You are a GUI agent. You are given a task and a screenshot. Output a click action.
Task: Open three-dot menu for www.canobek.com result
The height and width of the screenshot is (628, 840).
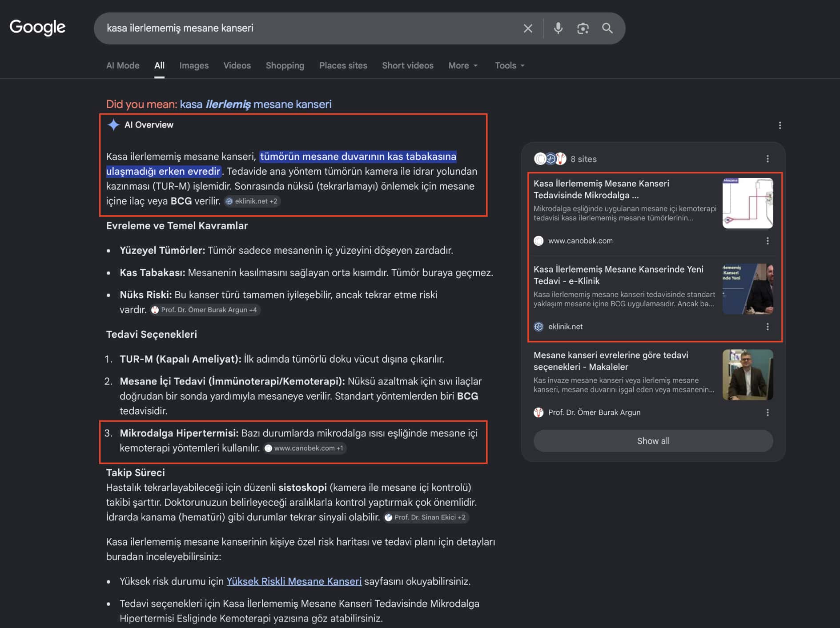pos(768,240)
